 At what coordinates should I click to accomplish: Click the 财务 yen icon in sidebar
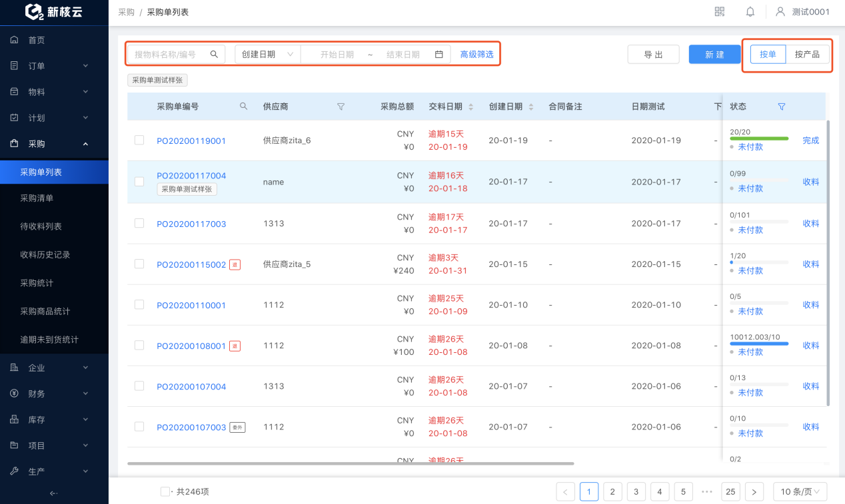pos(15,393)
